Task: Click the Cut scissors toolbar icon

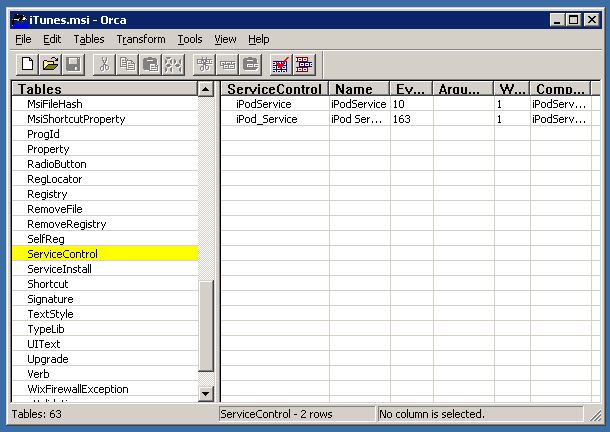Action: (104, 64)
